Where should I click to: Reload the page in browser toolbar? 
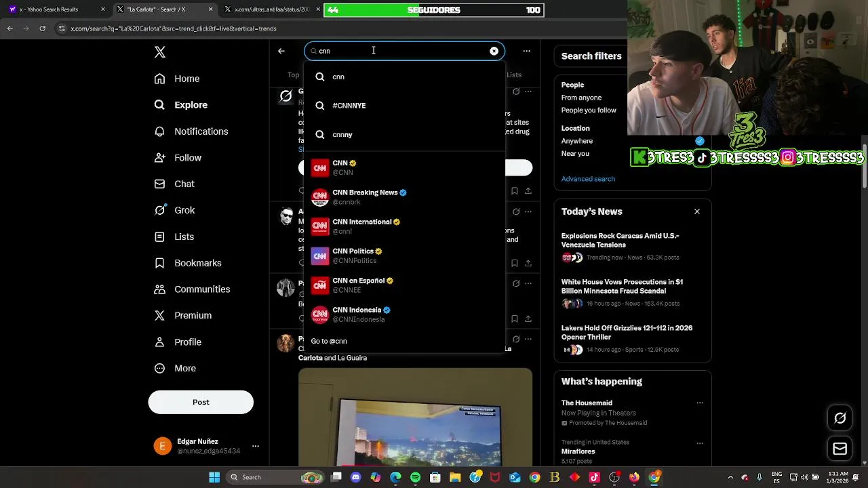coord(42,28)
